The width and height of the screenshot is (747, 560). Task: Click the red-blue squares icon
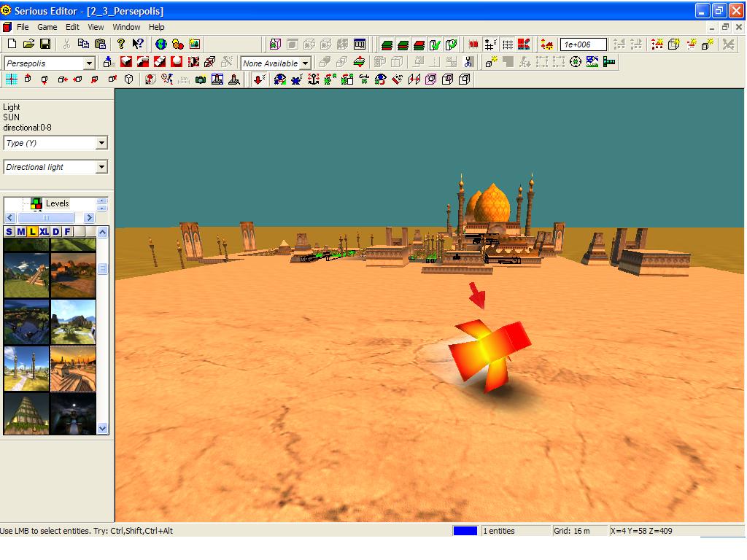point(524,44)
